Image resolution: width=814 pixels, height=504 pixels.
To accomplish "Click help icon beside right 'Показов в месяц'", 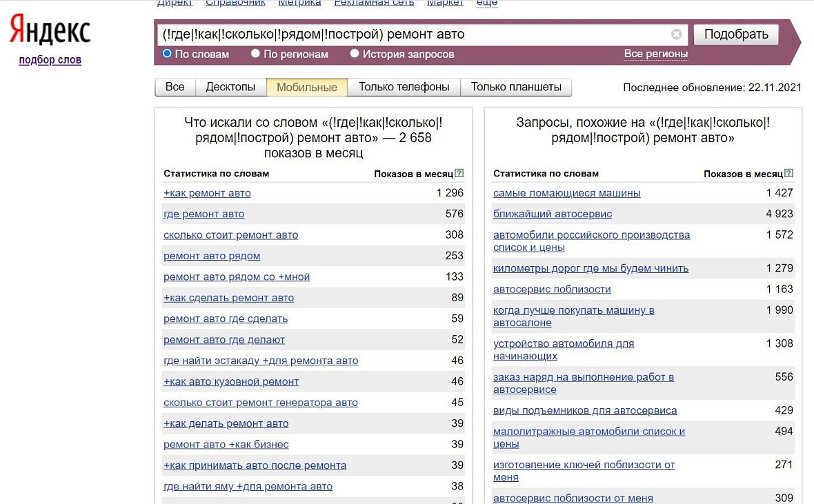I will coord(789,174).
